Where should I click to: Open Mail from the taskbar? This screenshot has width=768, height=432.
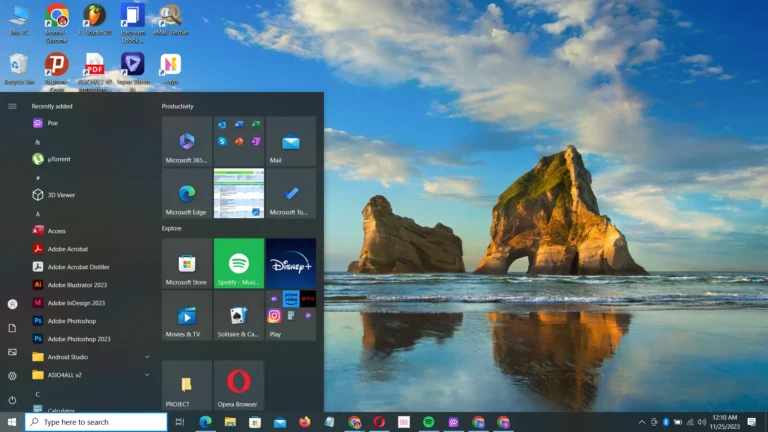pos(280,422)
